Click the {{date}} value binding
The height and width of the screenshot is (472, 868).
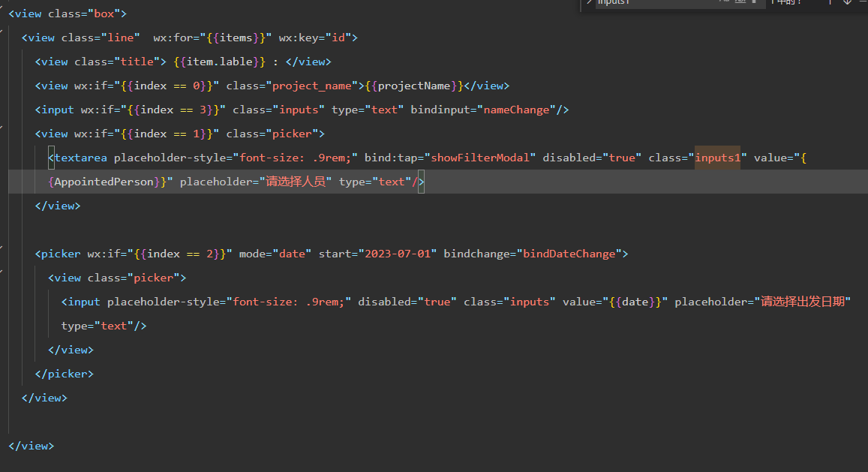tap(635, 302)
